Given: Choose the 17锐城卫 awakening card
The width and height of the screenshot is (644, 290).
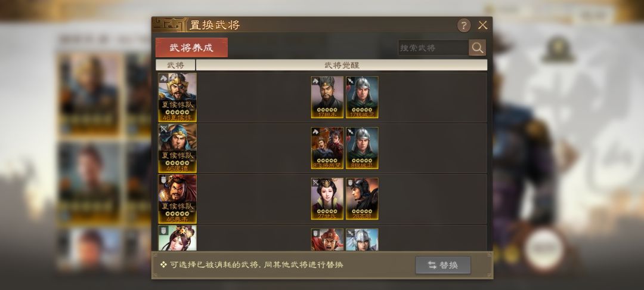Looking at the screenshot, I should pos(363,97).
